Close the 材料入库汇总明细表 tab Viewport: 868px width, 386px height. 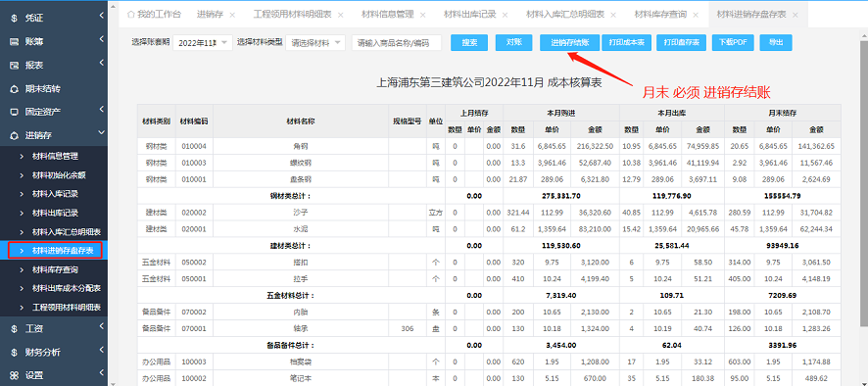[x=613, y=15]
